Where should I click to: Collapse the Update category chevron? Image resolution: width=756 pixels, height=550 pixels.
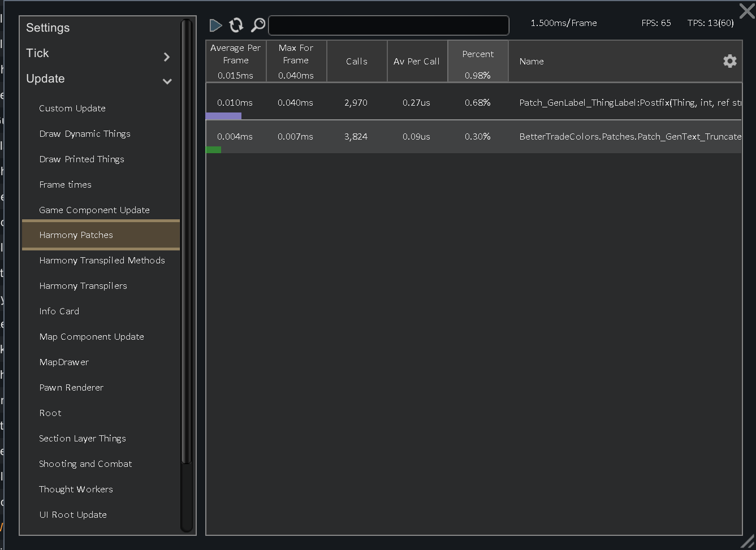[167, 81]
